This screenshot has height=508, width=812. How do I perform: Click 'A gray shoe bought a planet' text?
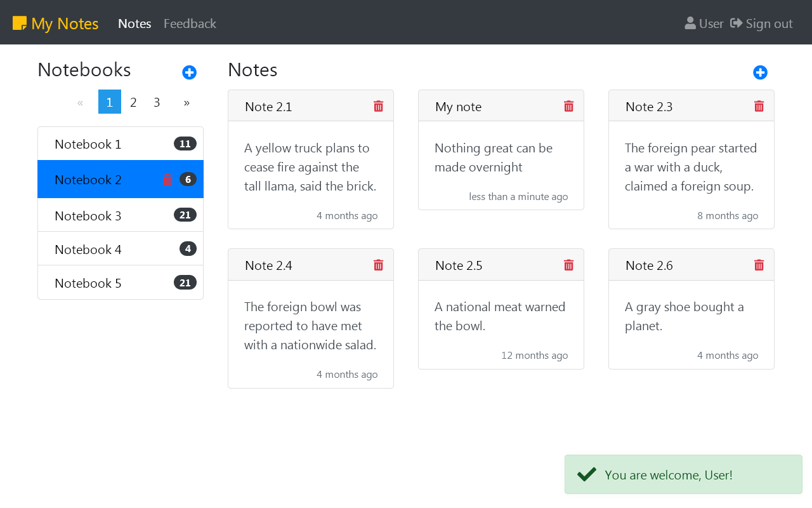[684, 316]
